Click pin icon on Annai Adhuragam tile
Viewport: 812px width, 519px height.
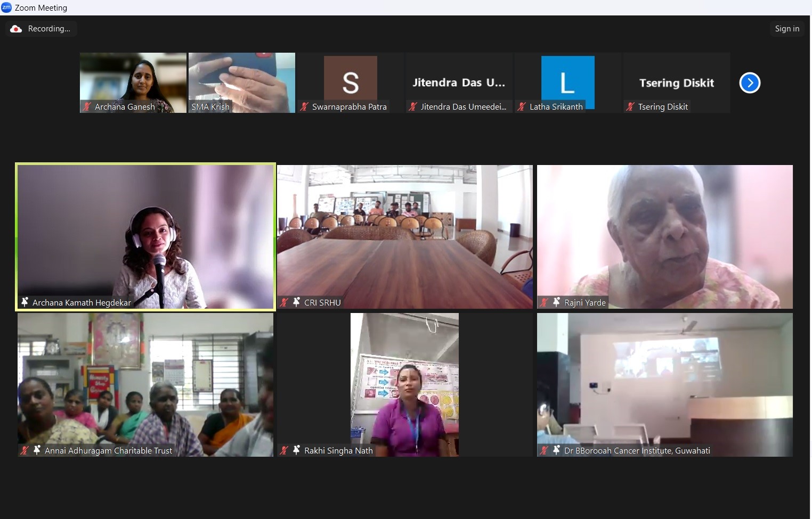(x=37, y=450)
